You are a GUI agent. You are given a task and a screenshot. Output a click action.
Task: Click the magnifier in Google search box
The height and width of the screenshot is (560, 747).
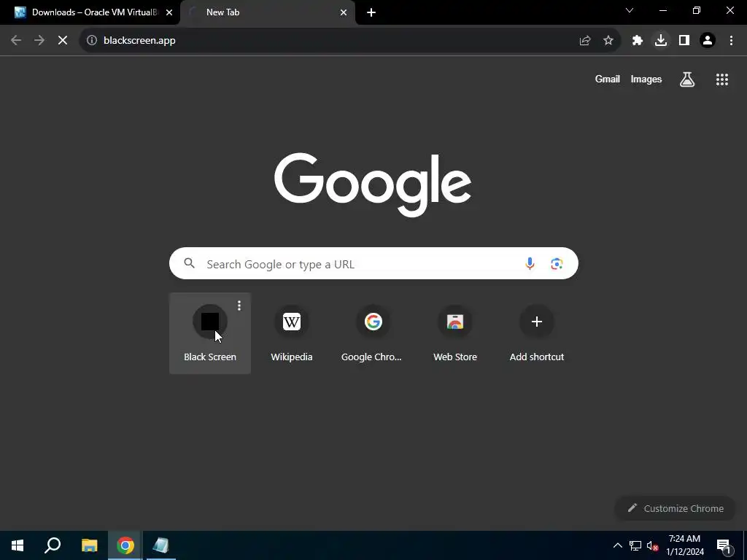190,263
